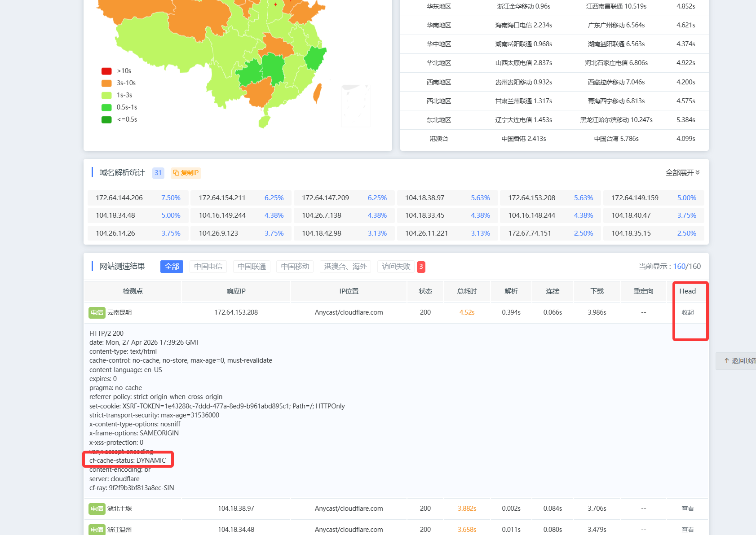Image resolution: width=756 pixels, height=535 pixels.
Task: View headers for Zhejiang Wenzhou row
Action: click(x=687, y=530)
